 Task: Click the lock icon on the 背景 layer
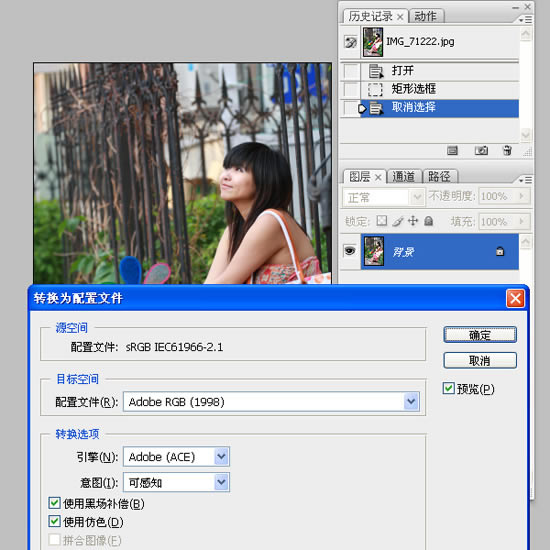(500, 251)
